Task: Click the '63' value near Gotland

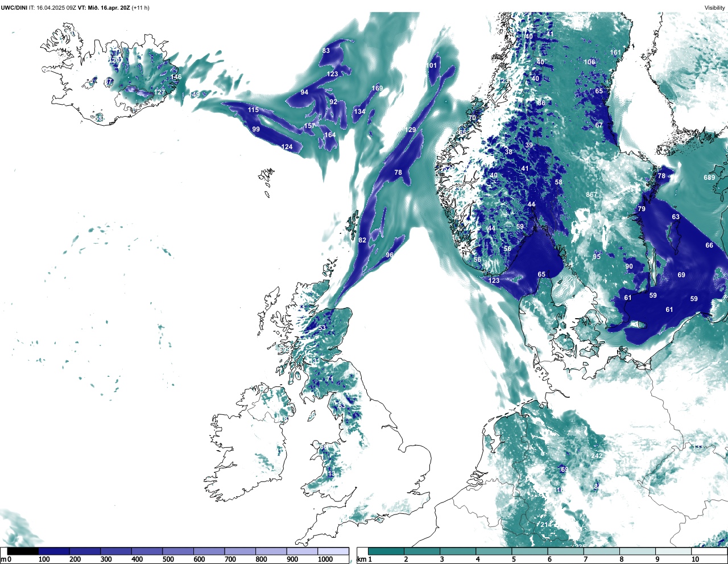Action: tap(676, 217)
